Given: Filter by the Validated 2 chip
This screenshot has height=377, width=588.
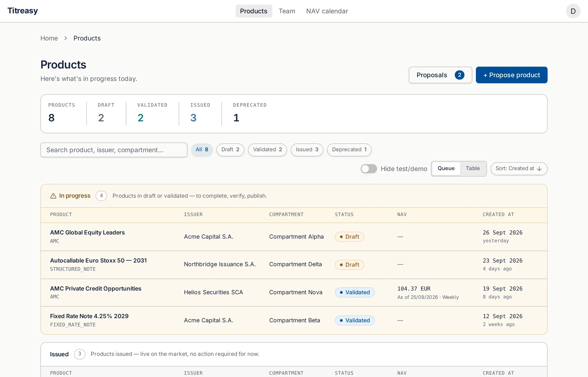Looking at the screenshot, I should [x=267, y=150].
